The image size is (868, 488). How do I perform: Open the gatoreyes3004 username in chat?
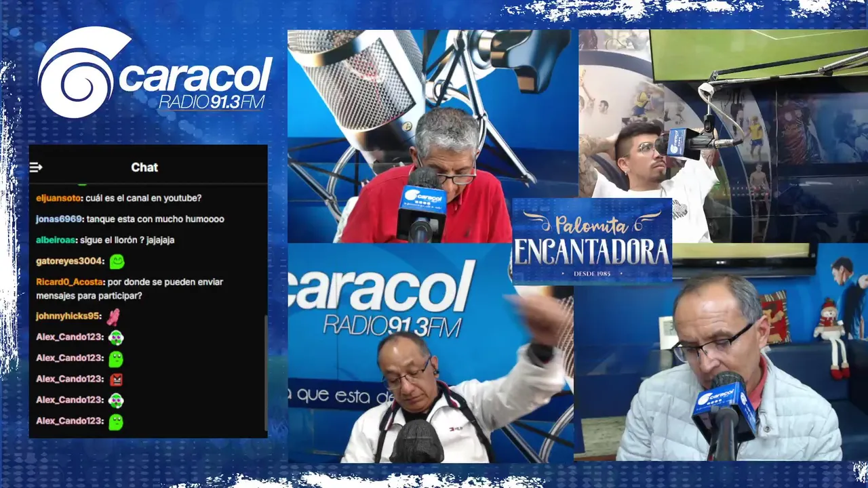click(70, 261)
